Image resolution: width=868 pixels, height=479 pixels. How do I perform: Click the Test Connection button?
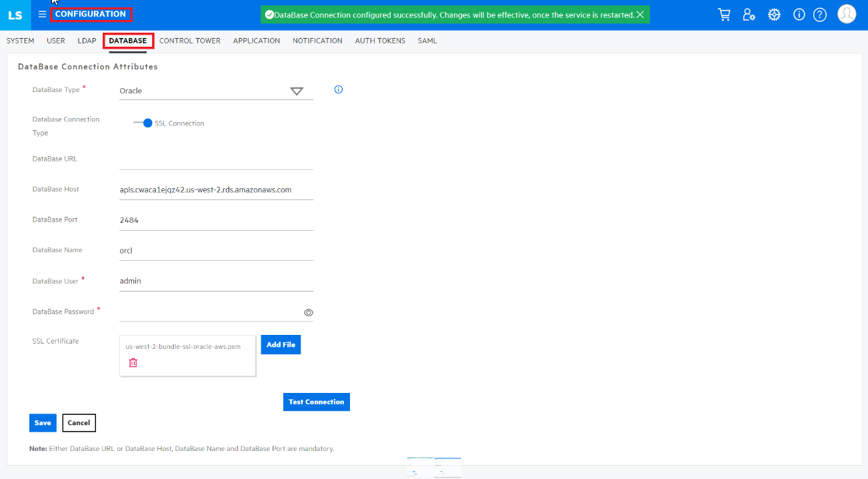(x=316, y=402)
